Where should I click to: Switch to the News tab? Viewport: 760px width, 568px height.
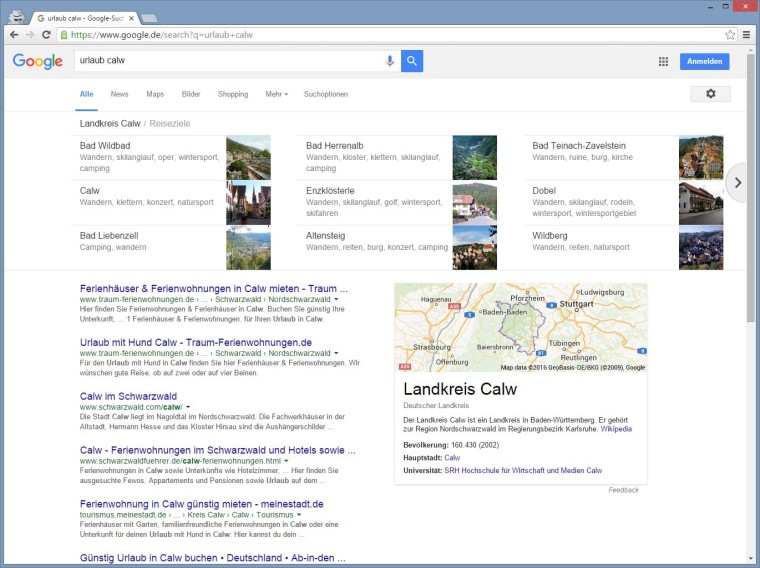pos(119,94)
